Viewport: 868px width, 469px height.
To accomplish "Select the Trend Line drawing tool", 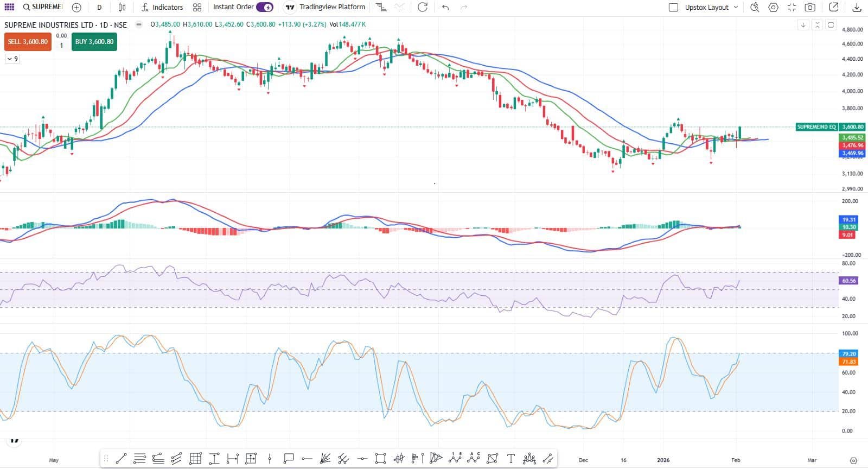I will (x=121, y=459).
